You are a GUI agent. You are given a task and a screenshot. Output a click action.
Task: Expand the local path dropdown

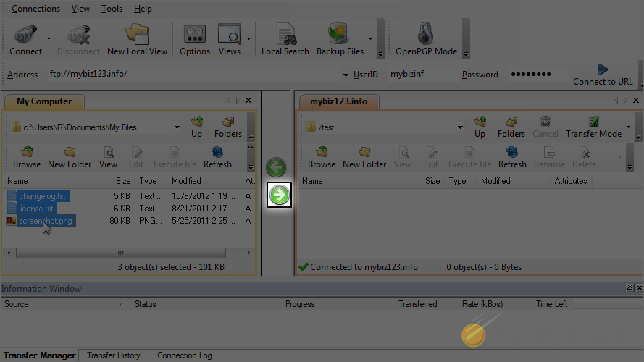coord(177,127)
